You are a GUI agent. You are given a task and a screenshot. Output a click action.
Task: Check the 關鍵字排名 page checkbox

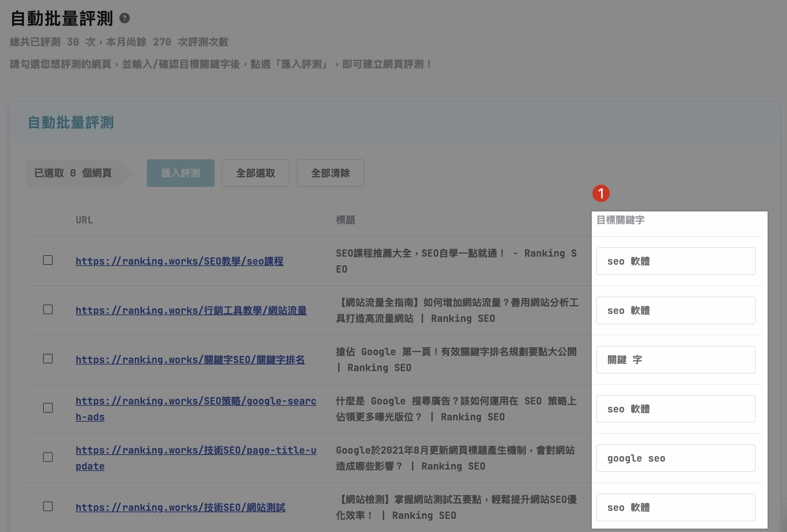(48, 359)
